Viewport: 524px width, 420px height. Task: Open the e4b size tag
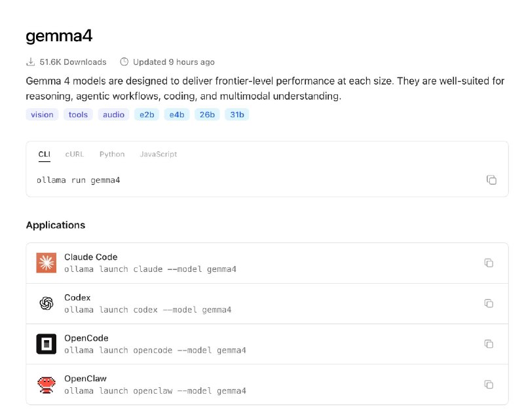[x=176, y=114]
